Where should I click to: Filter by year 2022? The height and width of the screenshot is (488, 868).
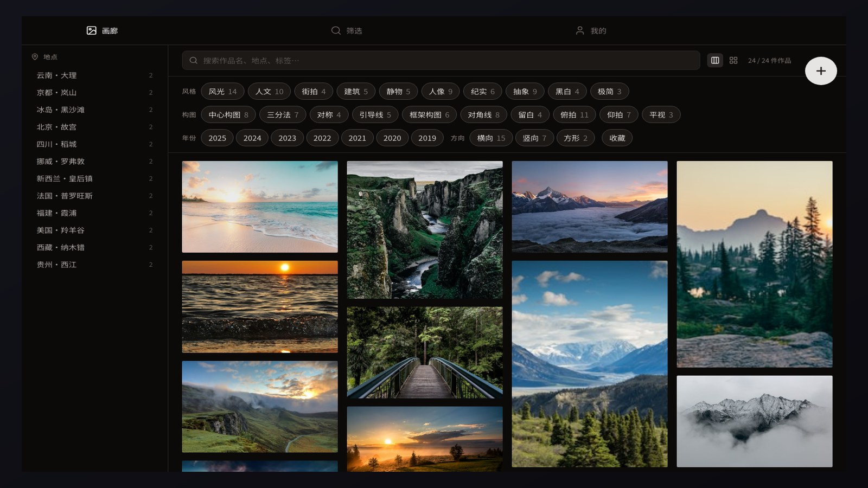(322, 138)
